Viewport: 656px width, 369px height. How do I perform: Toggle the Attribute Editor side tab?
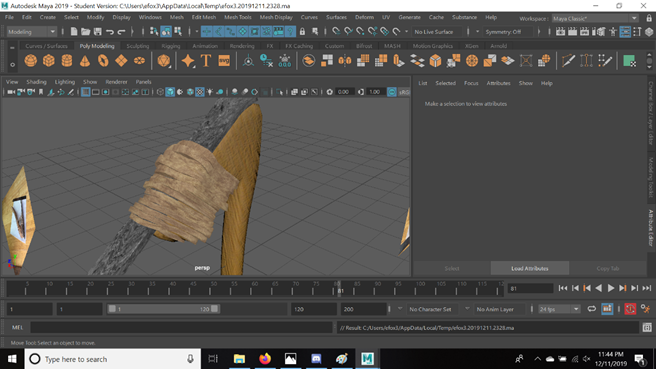click(651, 228)
